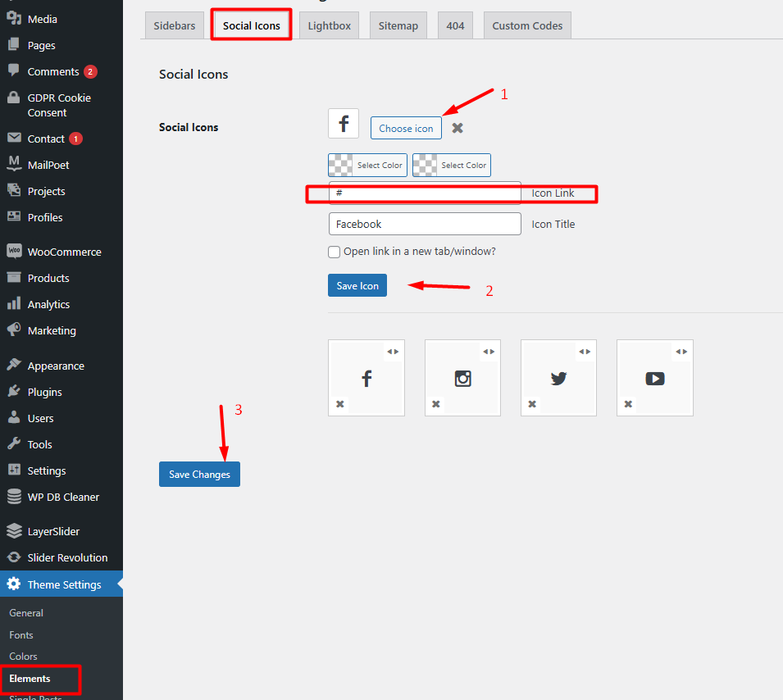Click the Analytics bar-chart icon
783x700 pixels.
(14, 303)
